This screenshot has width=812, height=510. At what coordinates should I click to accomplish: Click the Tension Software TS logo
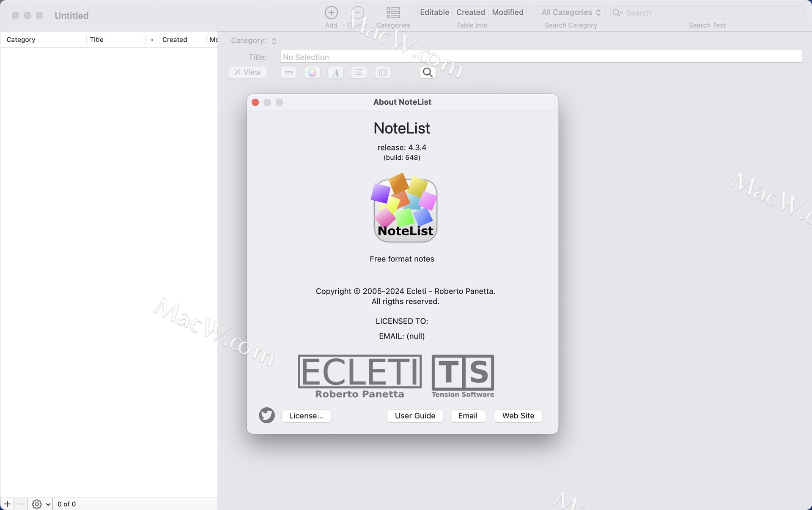(463, 376)
